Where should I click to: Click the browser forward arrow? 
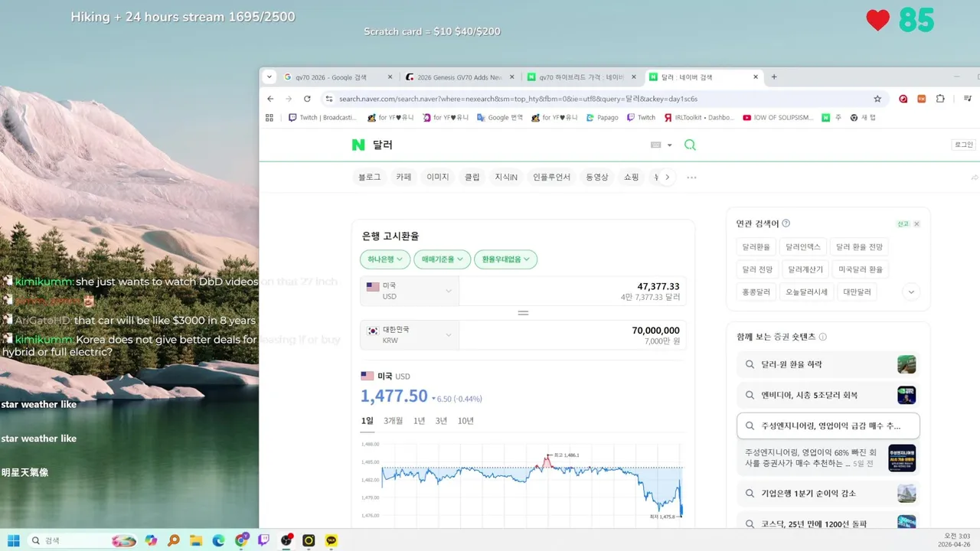pos(289,99)
